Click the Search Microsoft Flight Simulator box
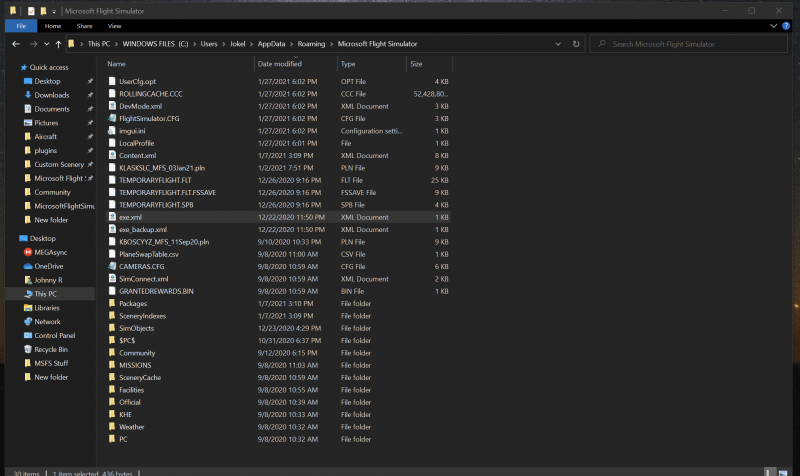 pos(689,44)
